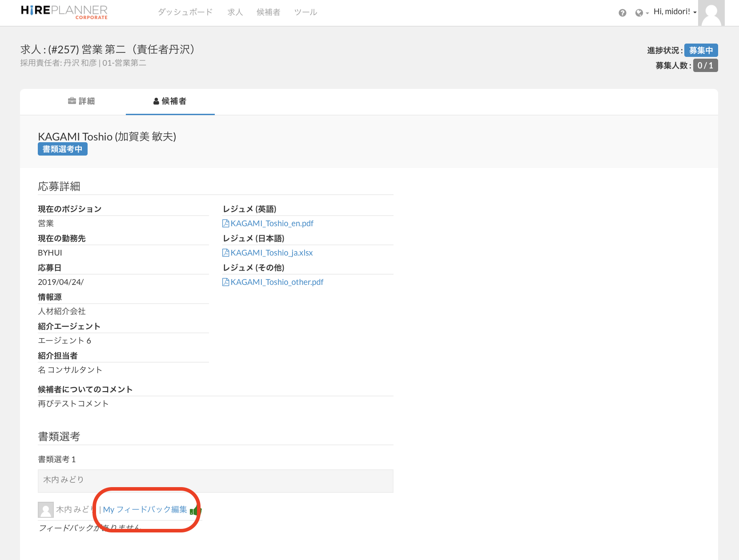Image resolution: width=739 pixels, height=560 pixels.
Task: Expand the Hi, midori! user menu
Action: point(675,12)
